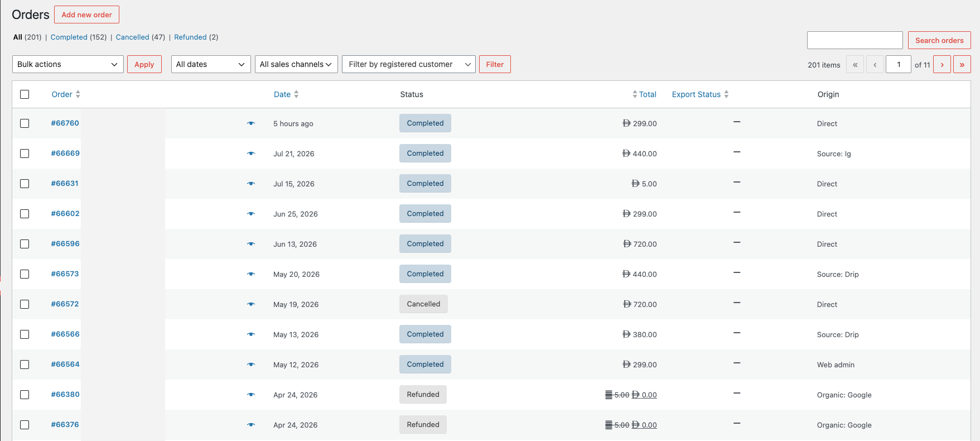Sort by Export Status column header
Screen dimensions: 980x441
[x=696, y=94]
